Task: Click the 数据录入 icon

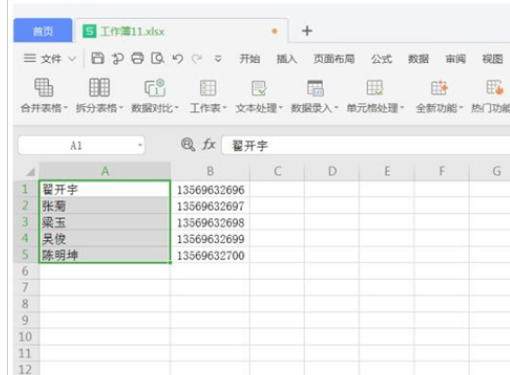Action: [x=315, y=88]
